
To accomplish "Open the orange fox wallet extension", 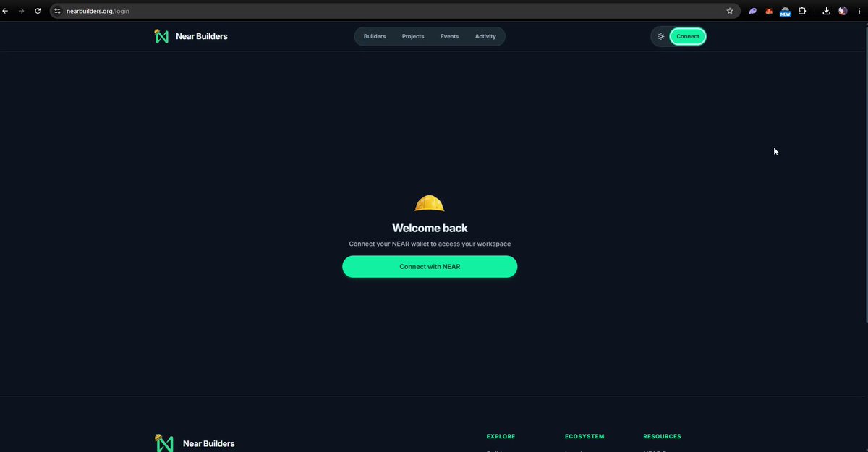I will point(769,11).
